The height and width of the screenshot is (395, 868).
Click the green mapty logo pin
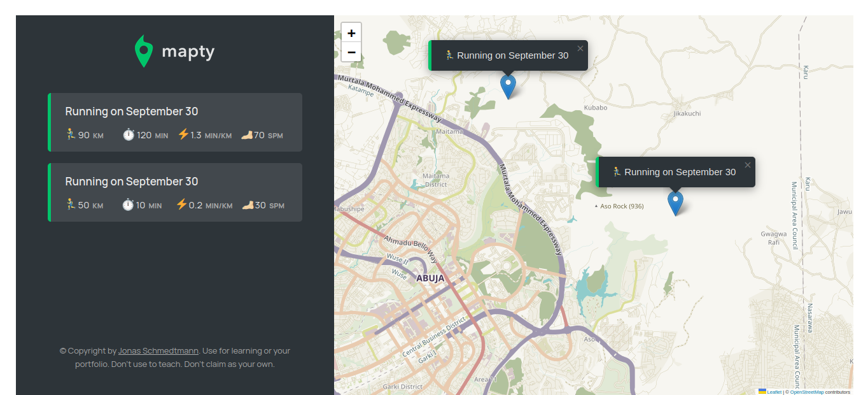[x=144, y=52]
